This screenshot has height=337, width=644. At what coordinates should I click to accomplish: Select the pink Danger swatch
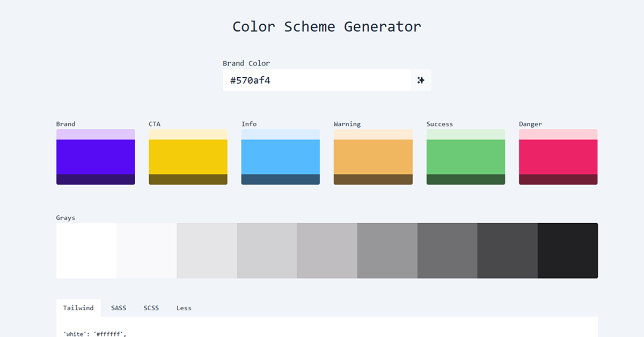coord(558,157)
